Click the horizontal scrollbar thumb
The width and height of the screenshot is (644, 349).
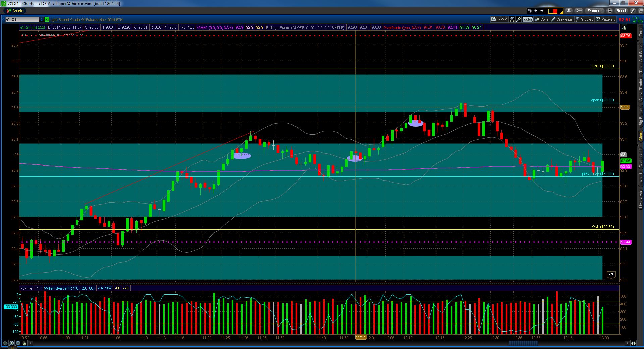(523, 343)
